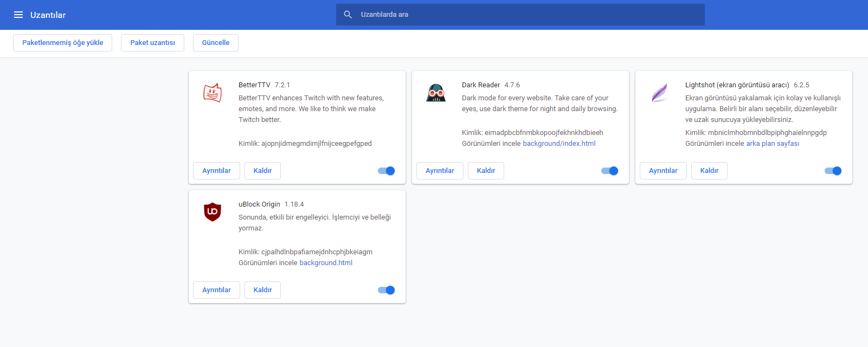868x347 pixels.
Task: Click BetterTTV version 7.2.1
Action: 282,85
